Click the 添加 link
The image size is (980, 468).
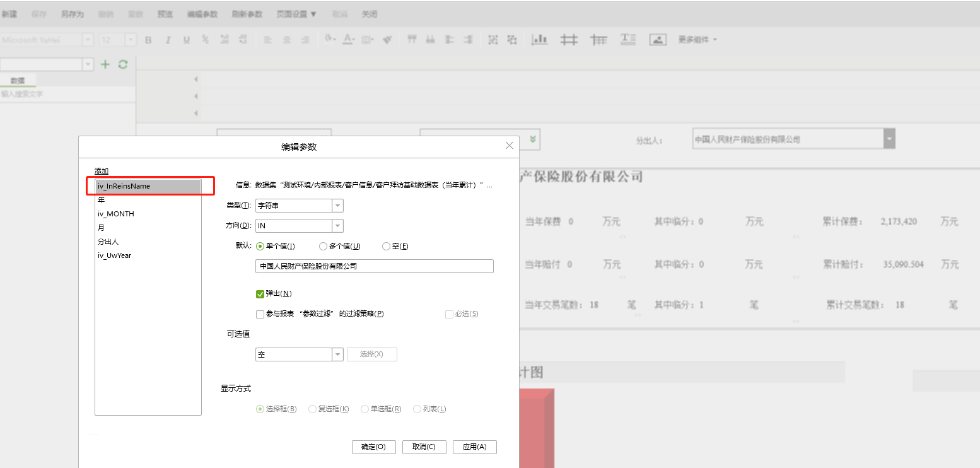pos(102,171)
